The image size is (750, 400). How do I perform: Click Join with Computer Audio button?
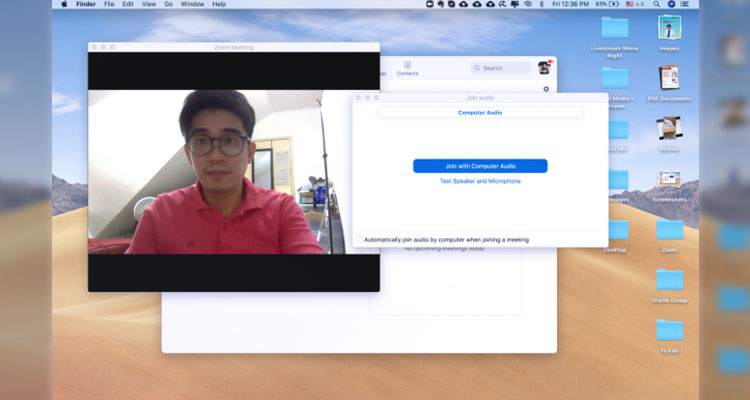(480, 166)
